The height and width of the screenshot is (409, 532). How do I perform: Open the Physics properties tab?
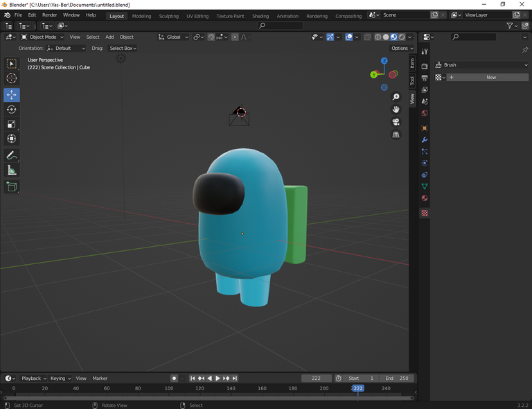coord(425,164)
